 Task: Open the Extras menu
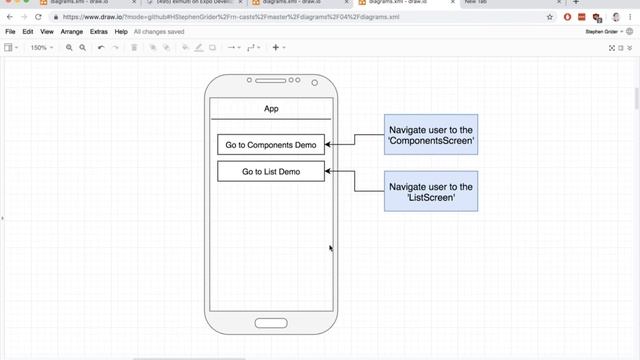tap(99, 31)
